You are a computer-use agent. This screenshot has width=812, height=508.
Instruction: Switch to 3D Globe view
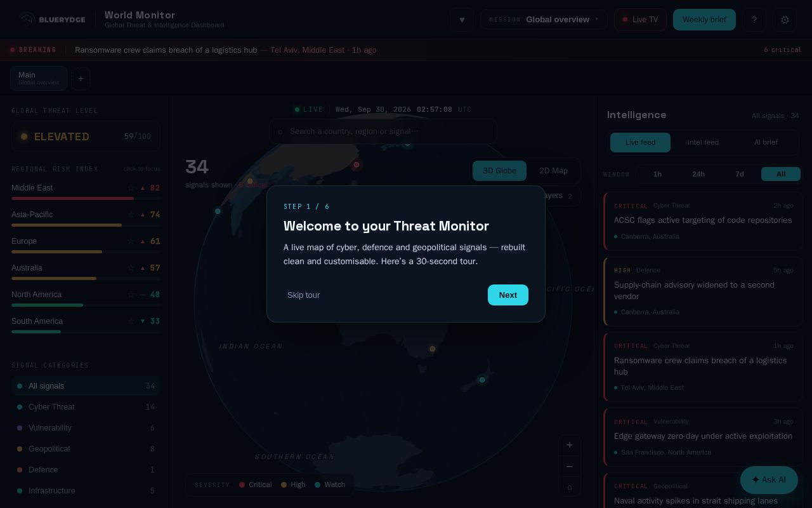pyautogui.click(x=499, y=171)
